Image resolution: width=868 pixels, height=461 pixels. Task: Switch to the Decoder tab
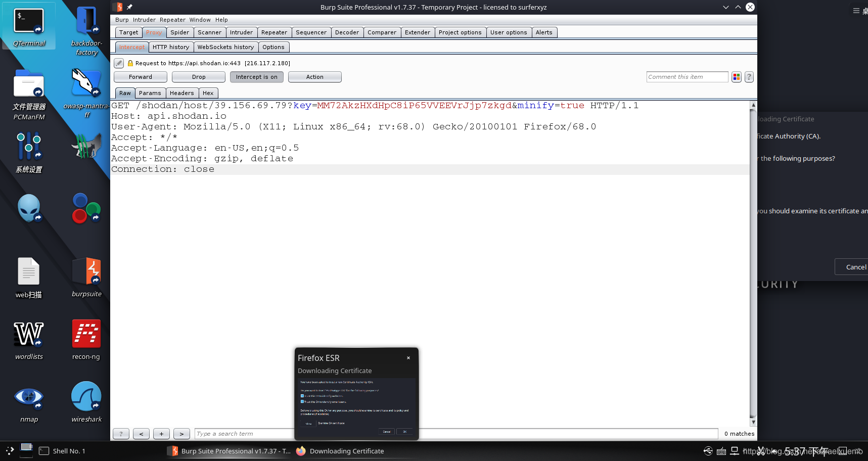click(x=347, y=32)
